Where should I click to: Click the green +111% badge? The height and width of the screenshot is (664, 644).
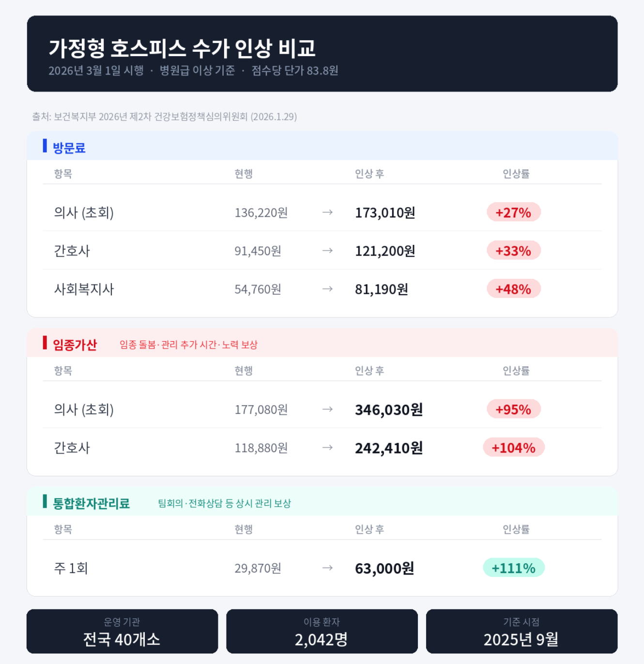click(x=513, y=568)
